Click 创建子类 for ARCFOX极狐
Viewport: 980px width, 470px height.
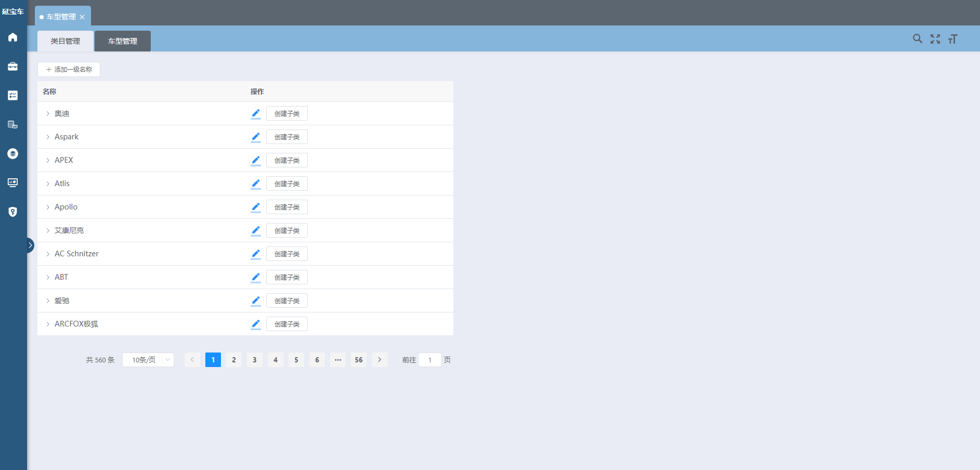tap(287, 324)
